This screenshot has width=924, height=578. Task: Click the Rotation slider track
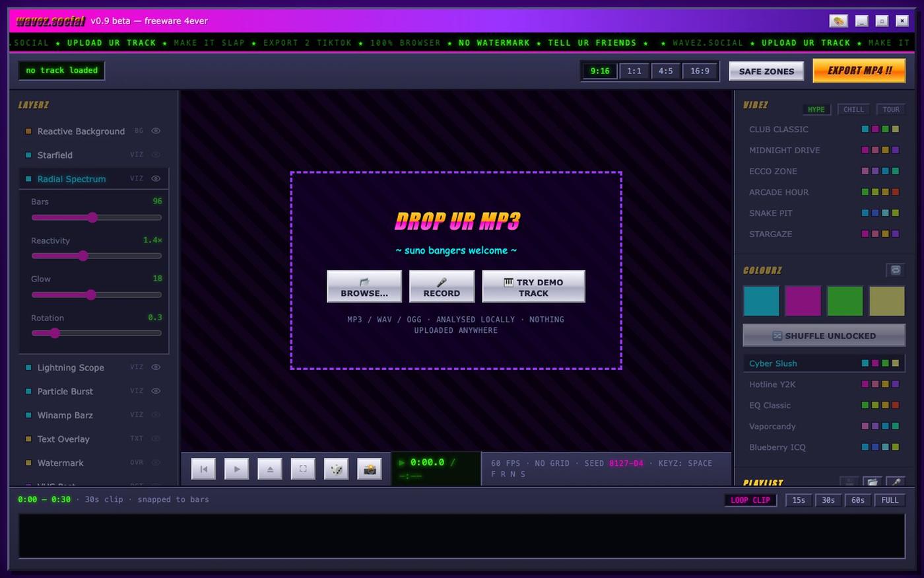coord(96,333)
